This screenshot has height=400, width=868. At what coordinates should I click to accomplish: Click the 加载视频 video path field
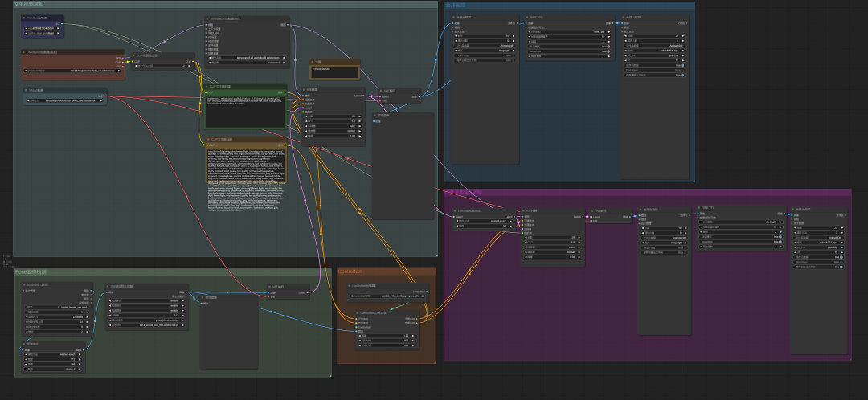coord(55,307)
